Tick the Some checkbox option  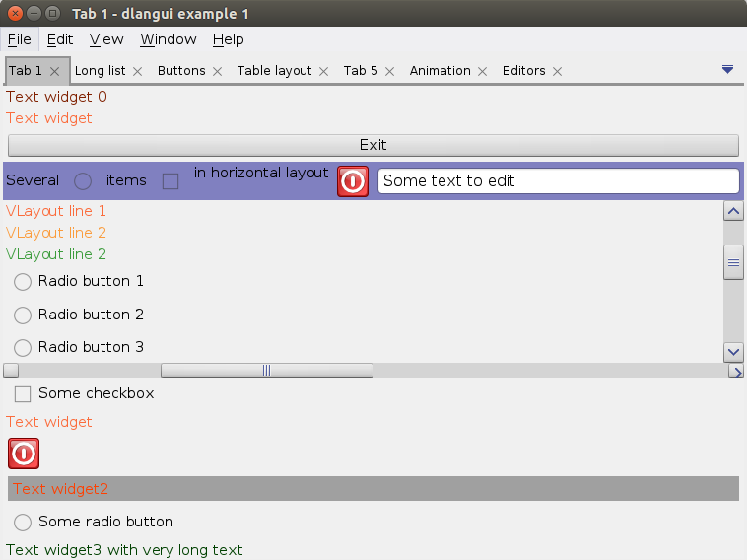(23, 394)
